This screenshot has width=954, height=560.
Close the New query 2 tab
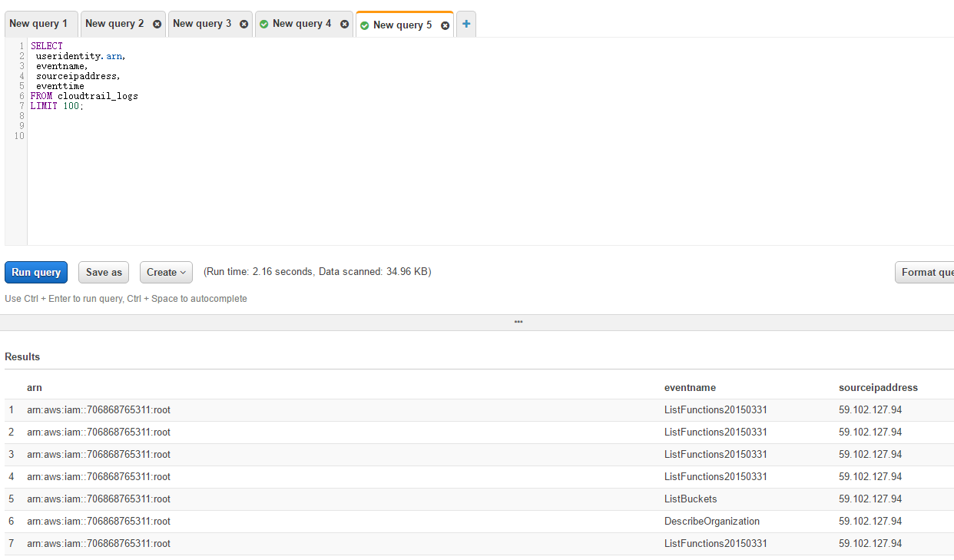(157, 24)
